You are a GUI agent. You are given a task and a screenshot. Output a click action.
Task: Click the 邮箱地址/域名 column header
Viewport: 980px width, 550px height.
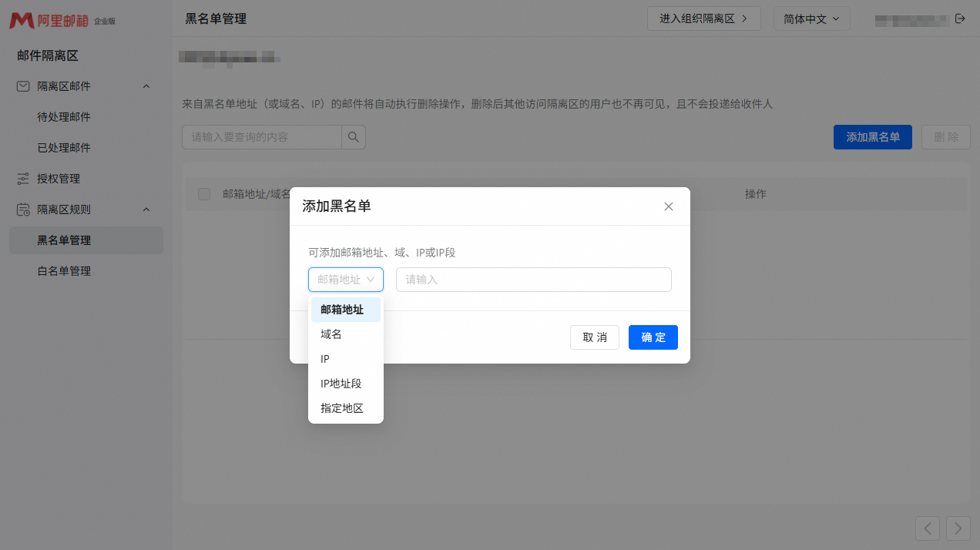click(257, 194)
